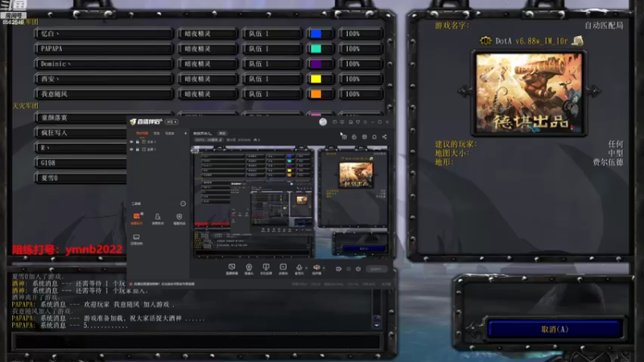
Task: Pick the blue color swatch for 忆白
Action: (316, 34)
